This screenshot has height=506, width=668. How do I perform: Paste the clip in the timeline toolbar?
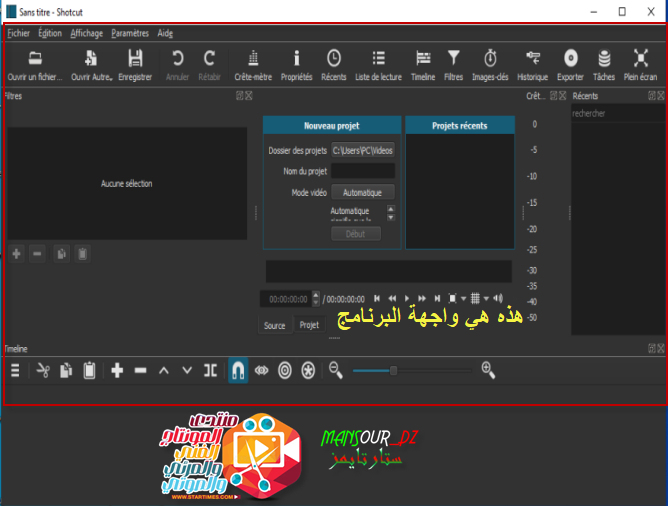[89, 371]
